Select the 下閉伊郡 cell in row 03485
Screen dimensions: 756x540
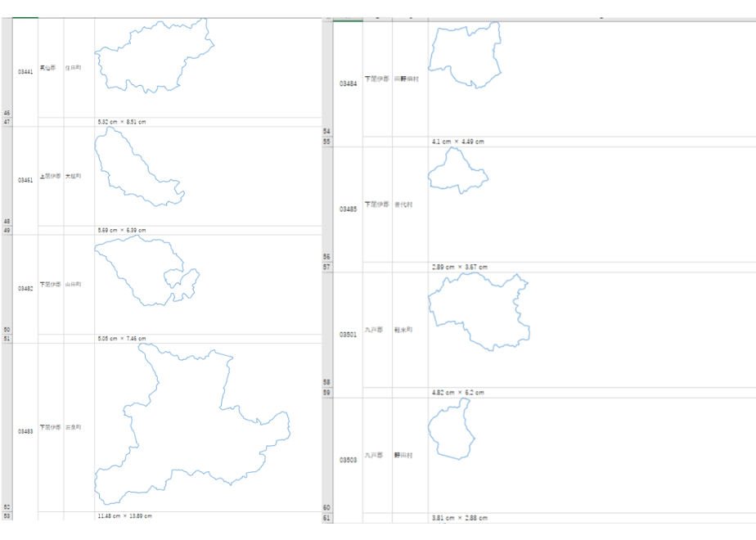[x=377, y=205]
